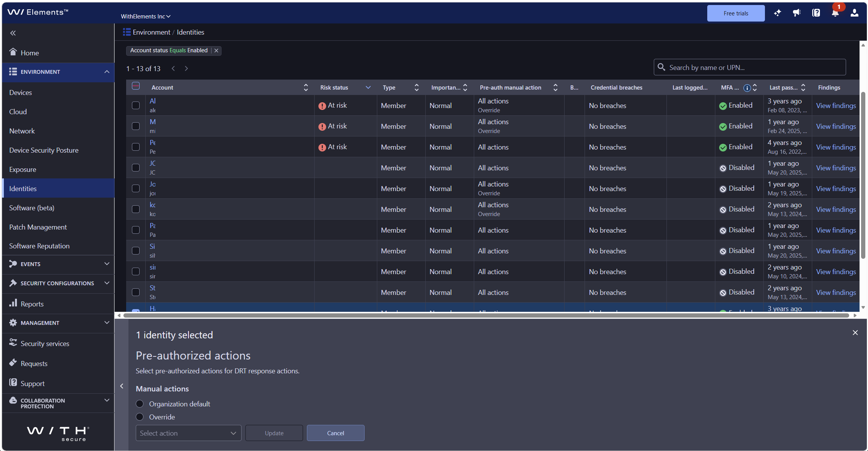This screenshot has width=868, height=451.
Task: Open WithElements Inc organization dropdown
Action: pos(146,16)
